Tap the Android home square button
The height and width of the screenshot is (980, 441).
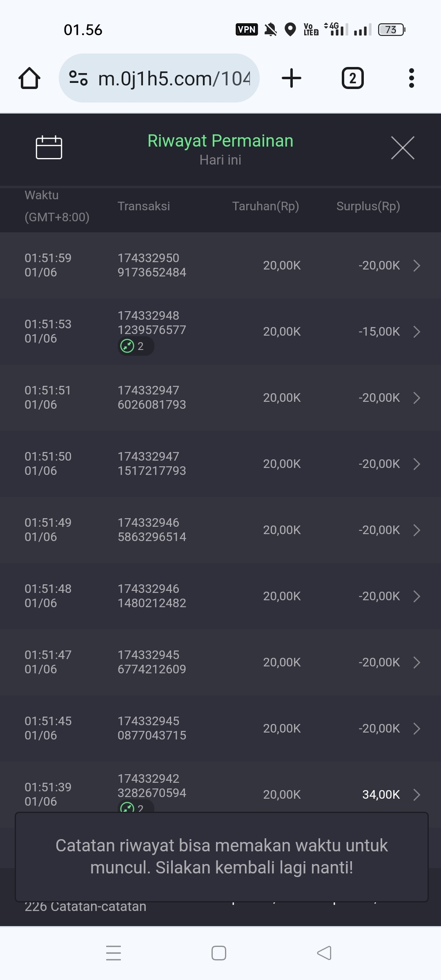[219, 953]
